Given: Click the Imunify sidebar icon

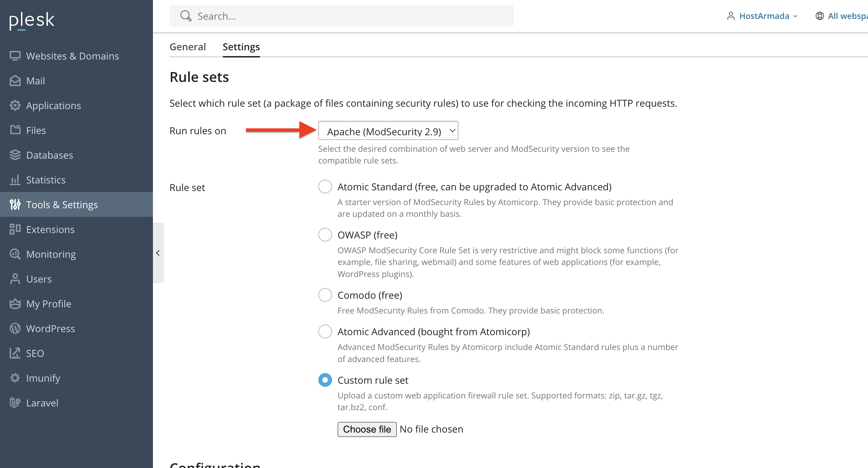Looking at the screenshot, I should coord(15,378).
